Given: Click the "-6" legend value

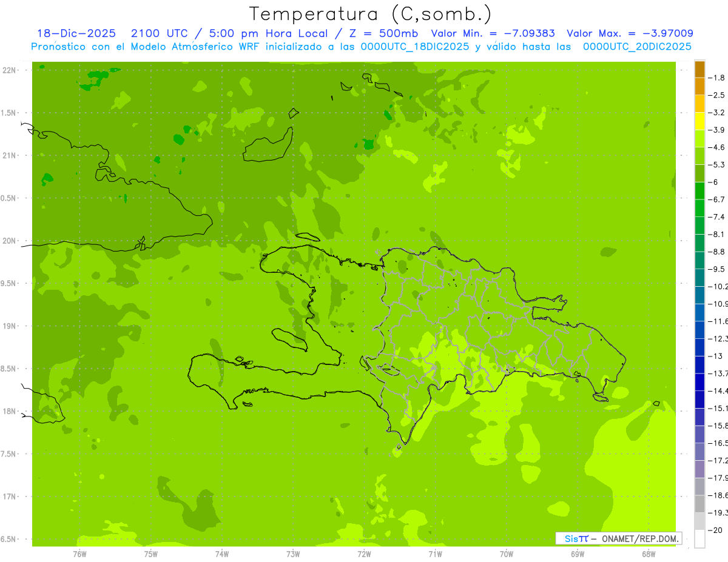Looking at the screenshot, I should coord(713,182).
